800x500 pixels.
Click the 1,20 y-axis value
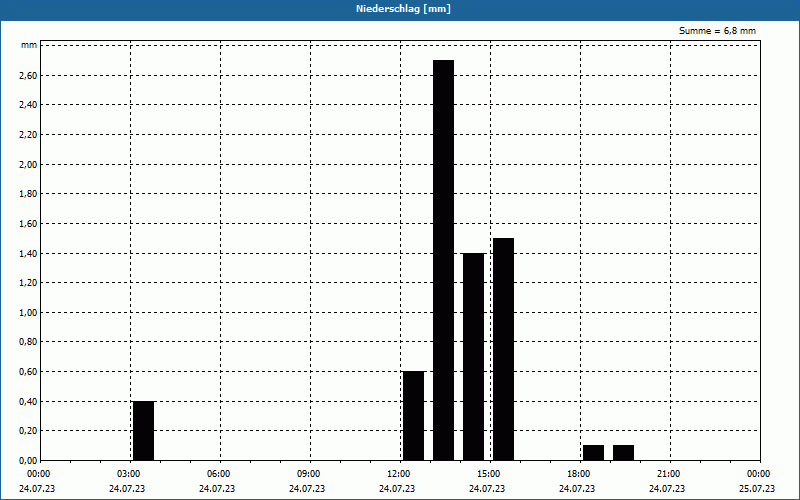28,283
